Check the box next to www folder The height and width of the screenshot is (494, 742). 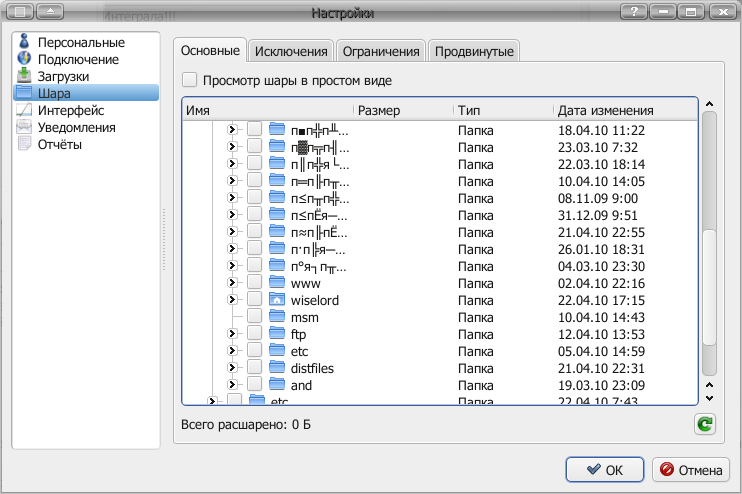tap(255, 283)
